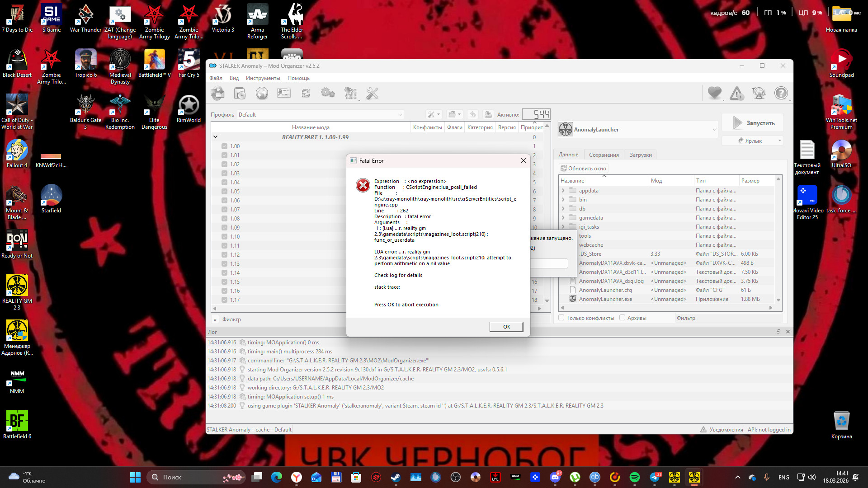Switch to the Сохранения tab
The width and height of the screenshot is (868, 488).
click(x=604, y=155)
